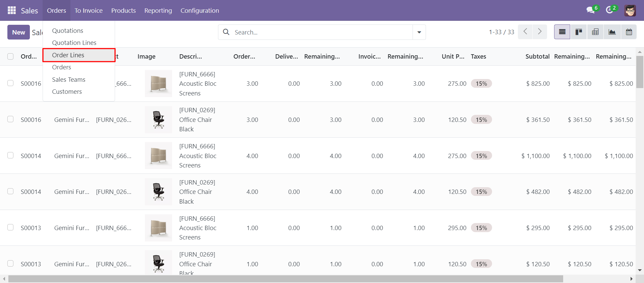644x283 pixels.
Task: Switch to the Kanban view
Action: coord(579,32)
